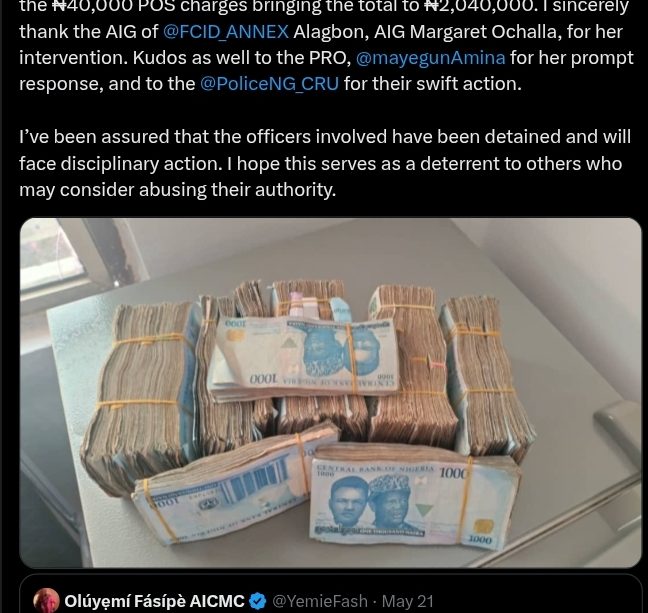
Task: Visit the @PoliceNG_CRU mention link
Action: point(269,83)
